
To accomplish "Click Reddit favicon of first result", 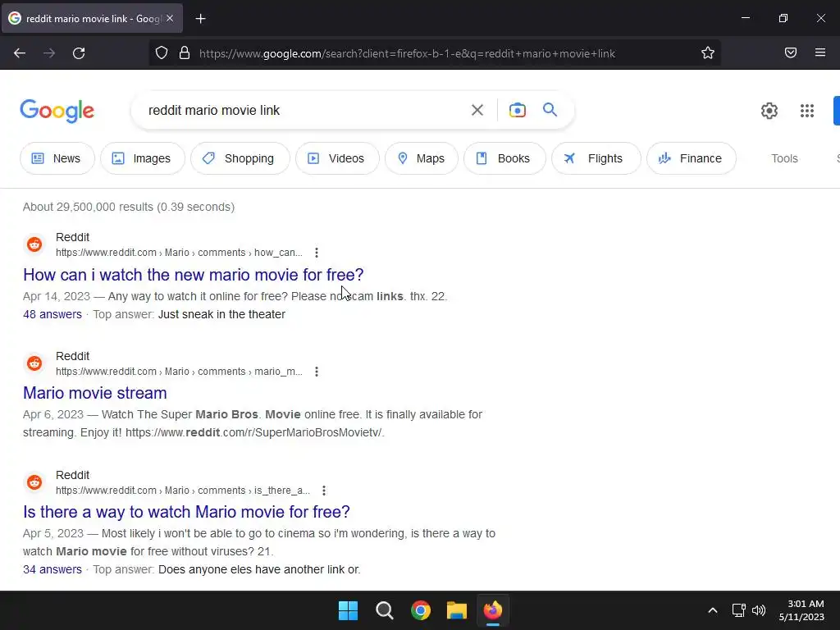I will (34, 244).
